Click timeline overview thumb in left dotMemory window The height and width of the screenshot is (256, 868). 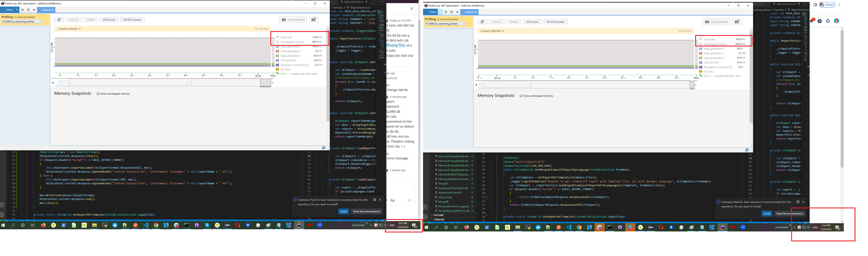click(x=266, y=83)
